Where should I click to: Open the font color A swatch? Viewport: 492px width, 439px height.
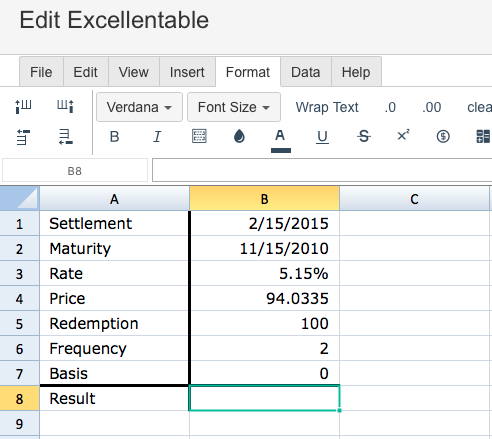tap(281, 140)
